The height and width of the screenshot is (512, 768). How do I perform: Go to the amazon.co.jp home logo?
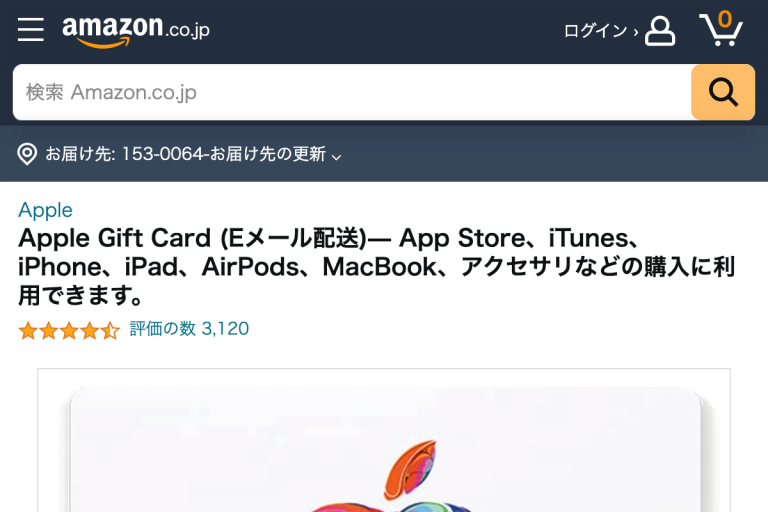click(x=136, y=31)
